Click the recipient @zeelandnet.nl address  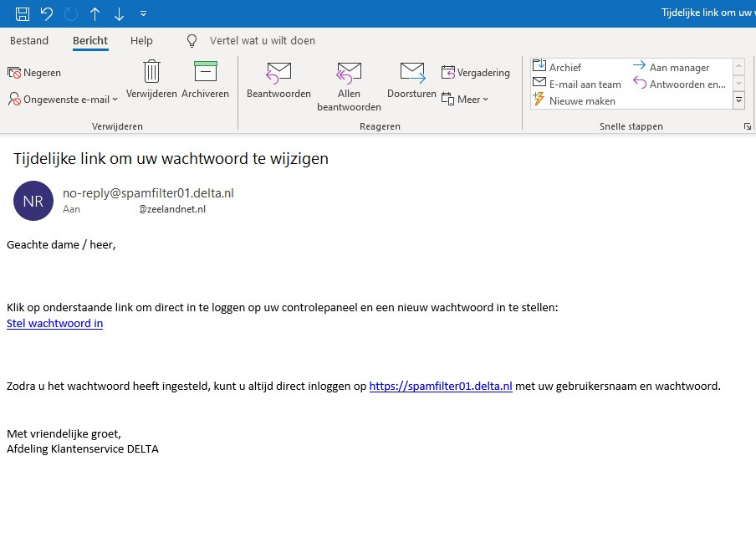pyautogui.click(x=172, y=209)
